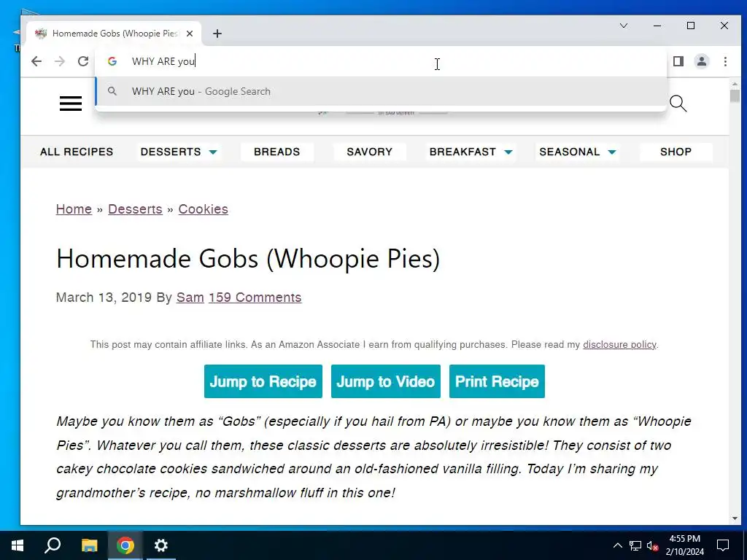The height and width of the screenshot is (560, 747).
Task: Open the SHOP menu item
Action: point(676,152)
